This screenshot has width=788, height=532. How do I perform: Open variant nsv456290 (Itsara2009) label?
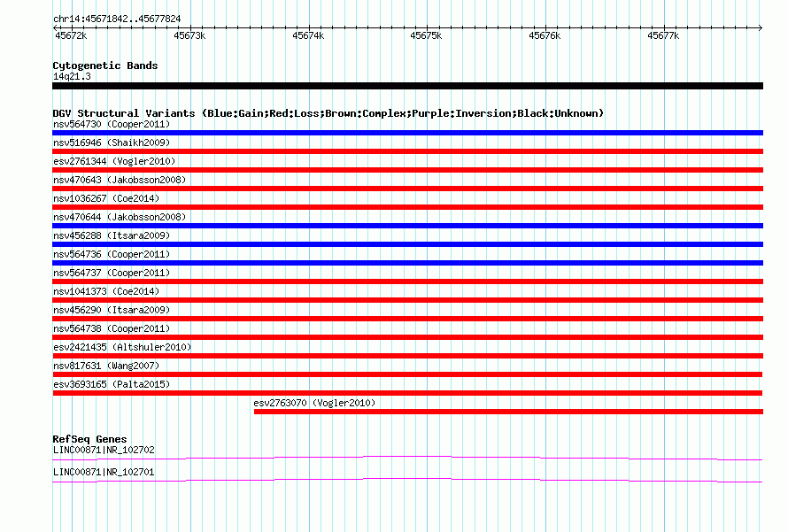pos(112,310)
